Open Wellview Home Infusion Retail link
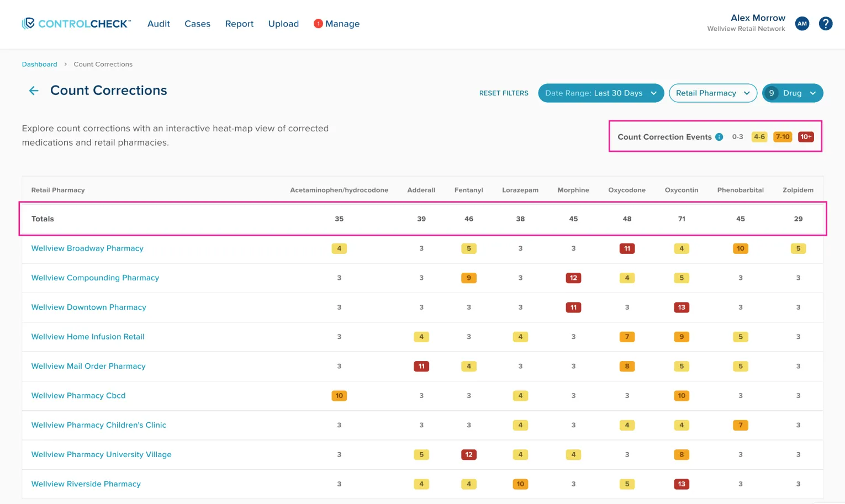845x504 pixels. click(88, 337)
